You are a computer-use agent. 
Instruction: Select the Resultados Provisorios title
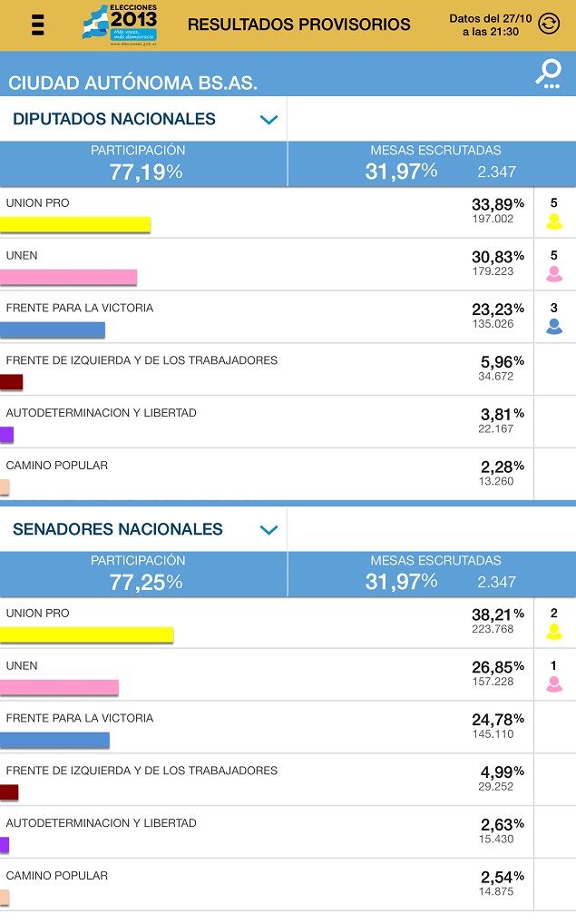click(x=299, y=25)
